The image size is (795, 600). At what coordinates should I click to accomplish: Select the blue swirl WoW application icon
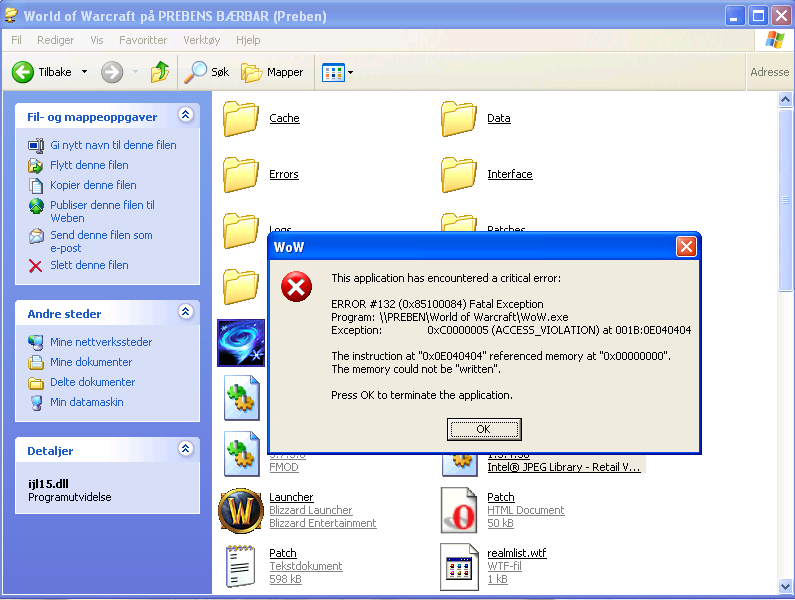click(241, 343)
